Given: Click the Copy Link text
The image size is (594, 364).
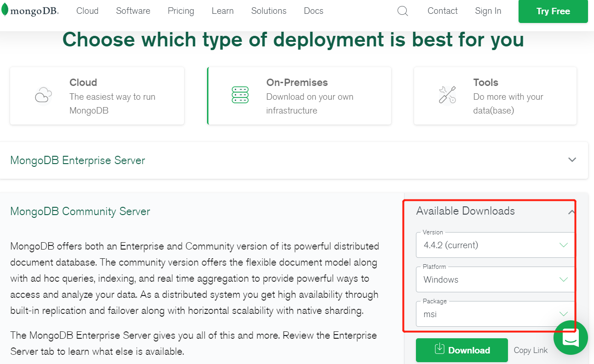Looking at the screenshot, I should coord(531,350).
